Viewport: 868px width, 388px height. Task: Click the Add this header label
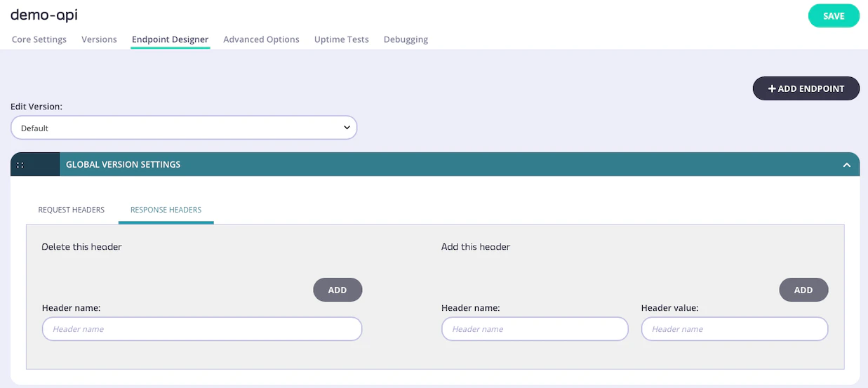(x=476, y=247)
